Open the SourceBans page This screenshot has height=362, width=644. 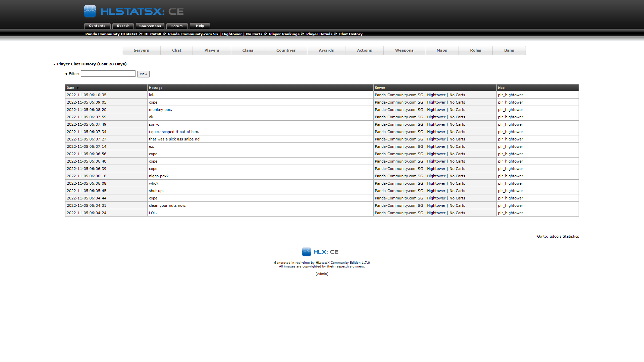(150, 26)
